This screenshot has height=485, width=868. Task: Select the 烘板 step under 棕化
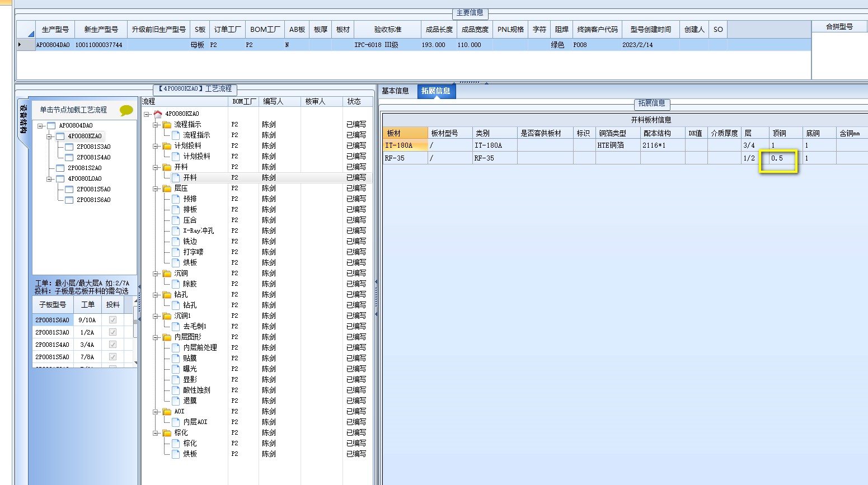pyautogui.click(x=190, y=454)
